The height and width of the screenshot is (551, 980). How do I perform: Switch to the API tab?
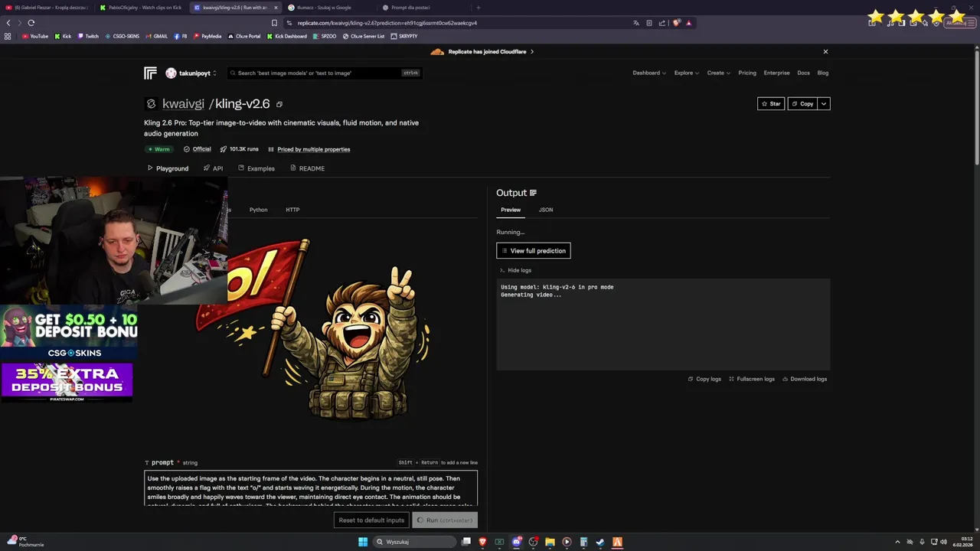(213, 168)
